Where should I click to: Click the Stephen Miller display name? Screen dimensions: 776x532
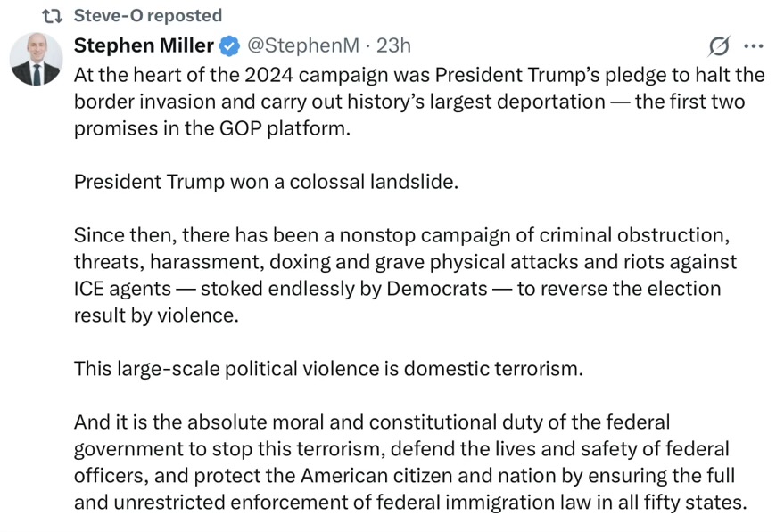click(x=144, y=45)
